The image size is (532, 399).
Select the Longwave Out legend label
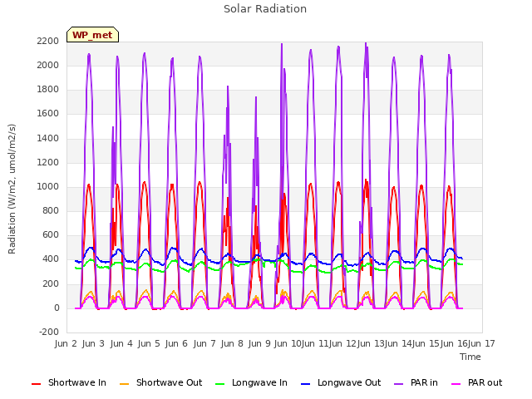point(349,382)
